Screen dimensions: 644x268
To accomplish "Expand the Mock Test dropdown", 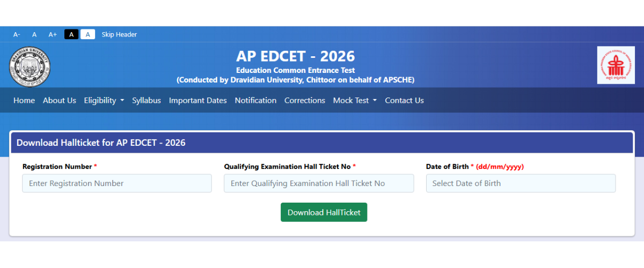I will (355, 100).
